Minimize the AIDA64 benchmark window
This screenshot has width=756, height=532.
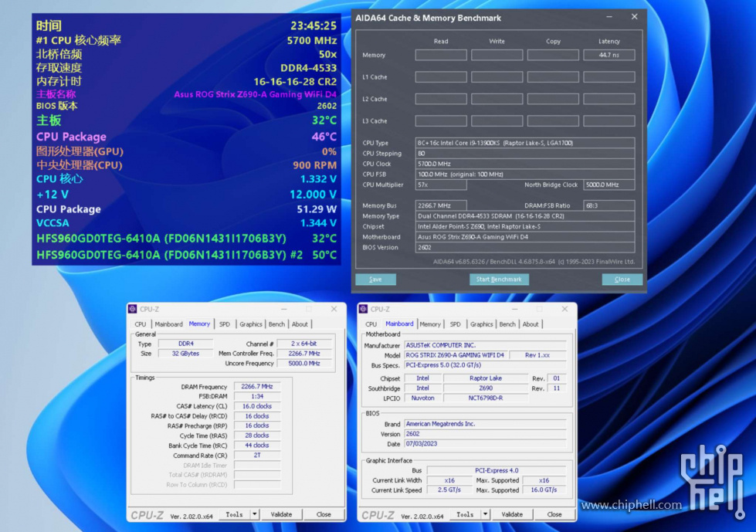(609, 17)
